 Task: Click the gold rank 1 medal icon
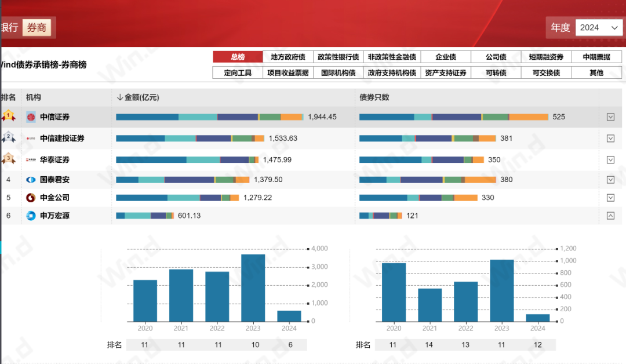click(8, 116)
